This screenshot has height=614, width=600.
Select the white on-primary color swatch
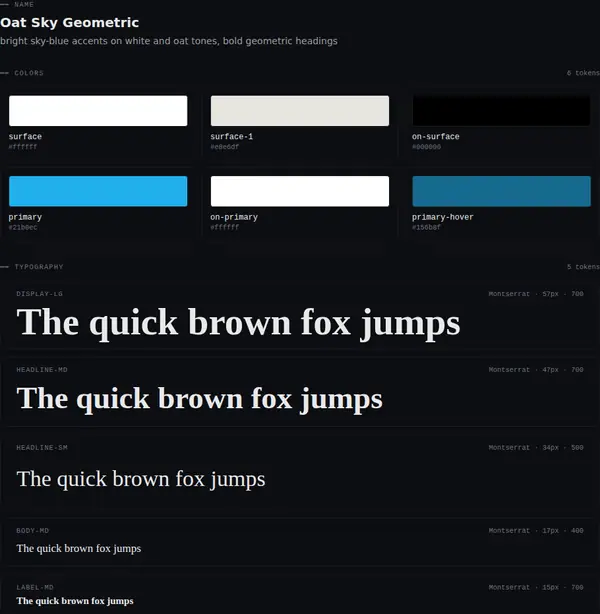[x=300, y=191]
